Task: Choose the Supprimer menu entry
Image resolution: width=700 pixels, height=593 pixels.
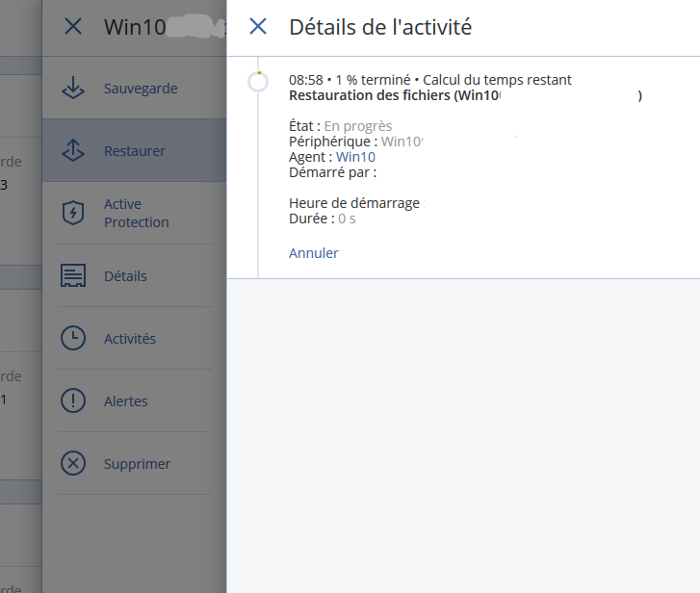Action: 135,463
